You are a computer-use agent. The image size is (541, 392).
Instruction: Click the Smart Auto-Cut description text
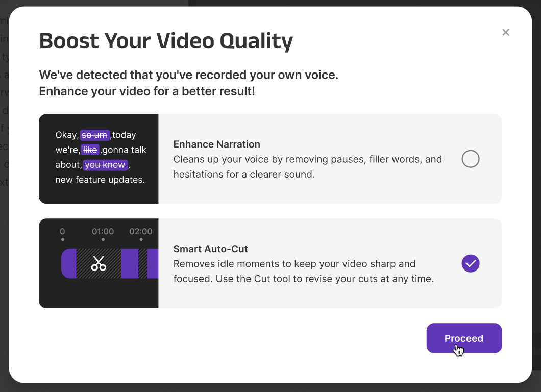303,272
